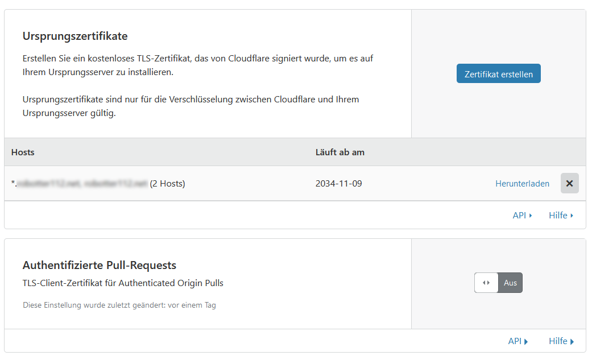The image size is (592, 364).
Task: Click the Authentifizierte Pull-Requests heading
Action: 100,265
